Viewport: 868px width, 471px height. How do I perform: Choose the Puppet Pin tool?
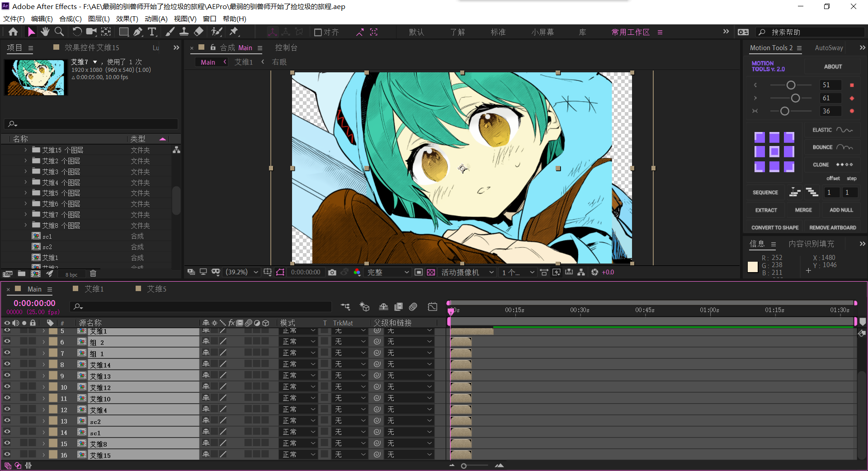point(234,32)
